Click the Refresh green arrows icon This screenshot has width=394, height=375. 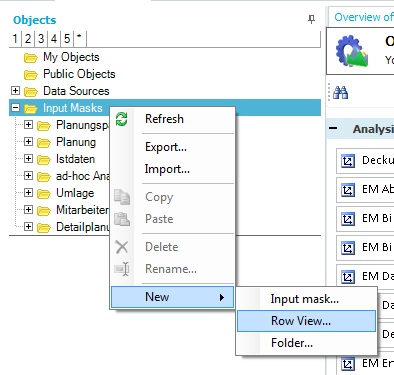pyautogui.click(x=122, y=119)
